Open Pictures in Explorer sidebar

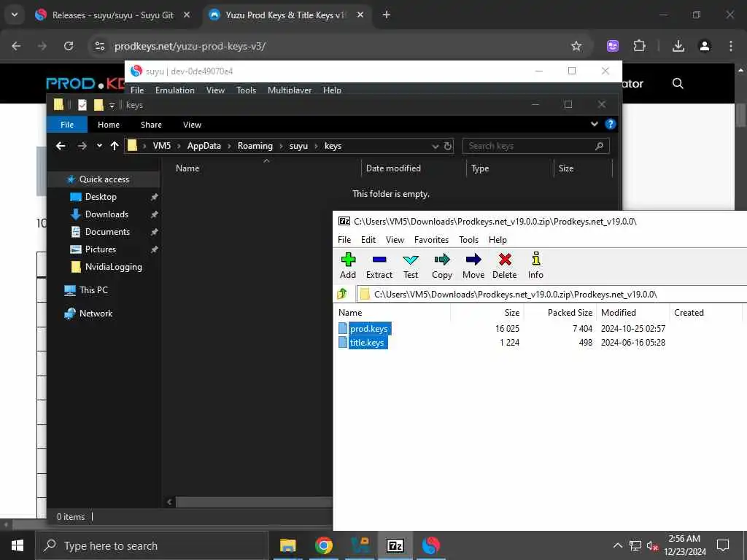click(x=100, y=249)
